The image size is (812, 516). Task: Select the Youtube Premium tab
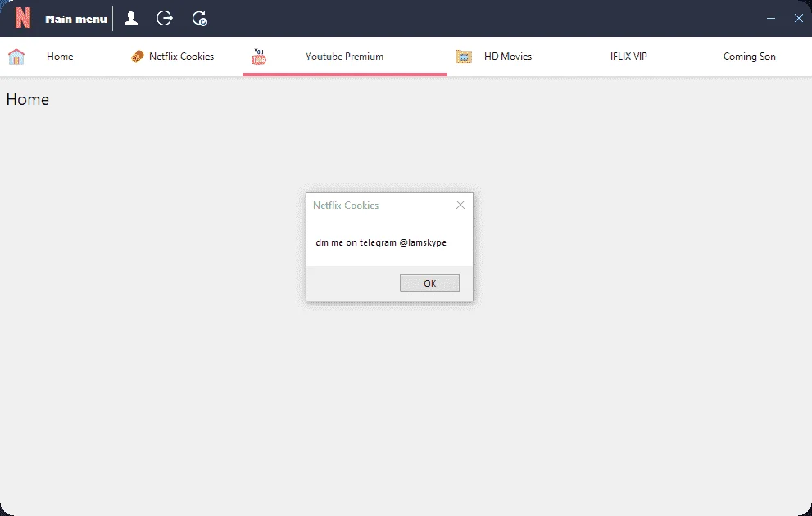coord(344,57)
